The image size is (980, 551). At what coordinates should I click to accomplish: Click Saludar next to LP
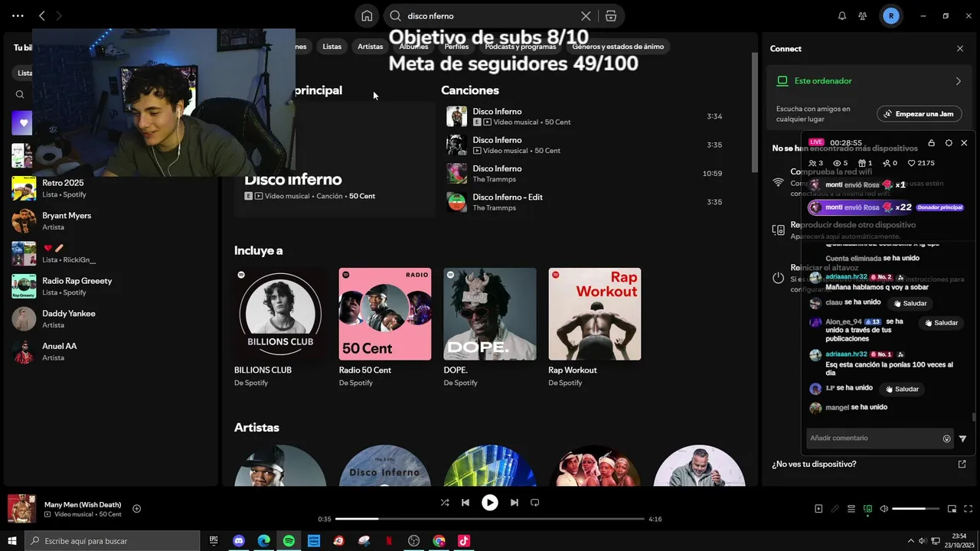[x=901, y=389]
